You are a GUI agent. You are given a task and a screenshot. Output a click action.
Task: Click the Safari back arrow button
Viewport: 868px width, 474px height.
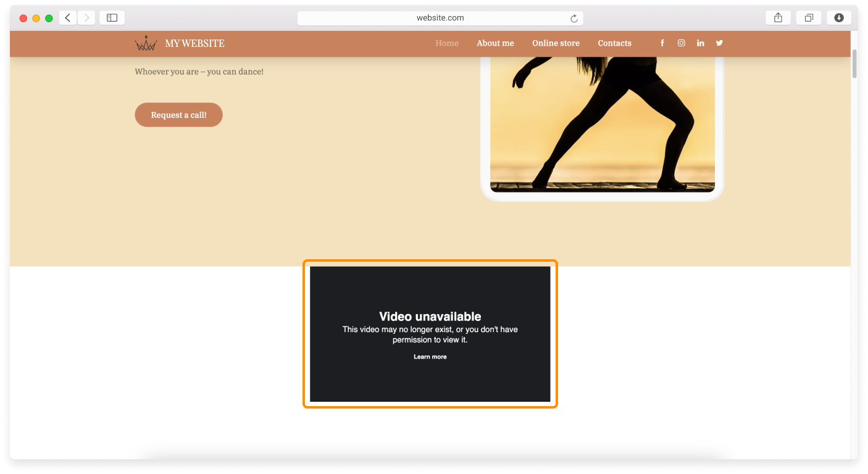coord(68,18)
